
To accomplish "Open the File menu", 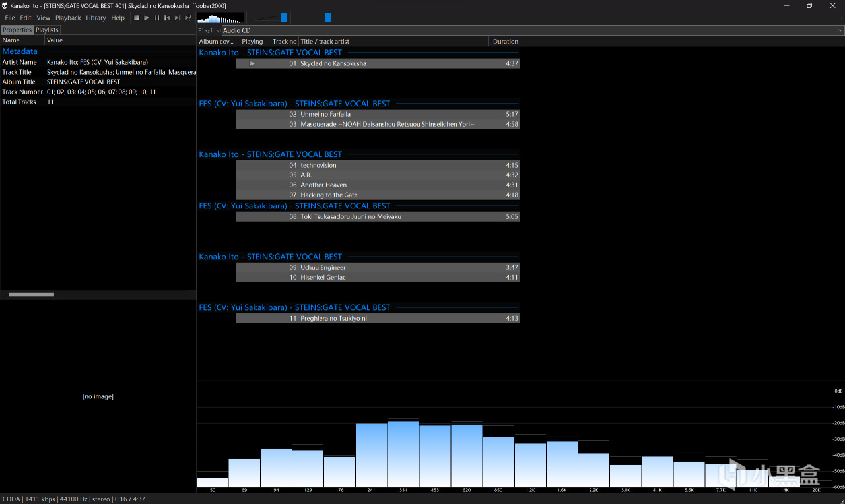I will coord(10,18).
